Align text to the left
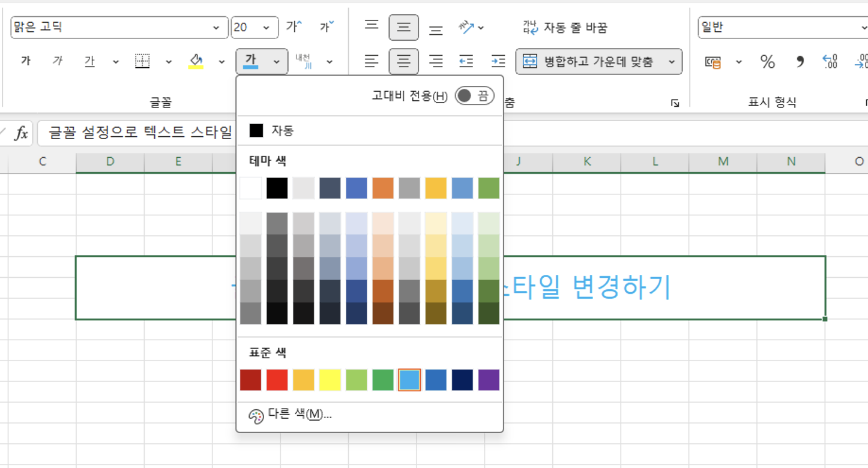The image size is (868, 468). 372,61
